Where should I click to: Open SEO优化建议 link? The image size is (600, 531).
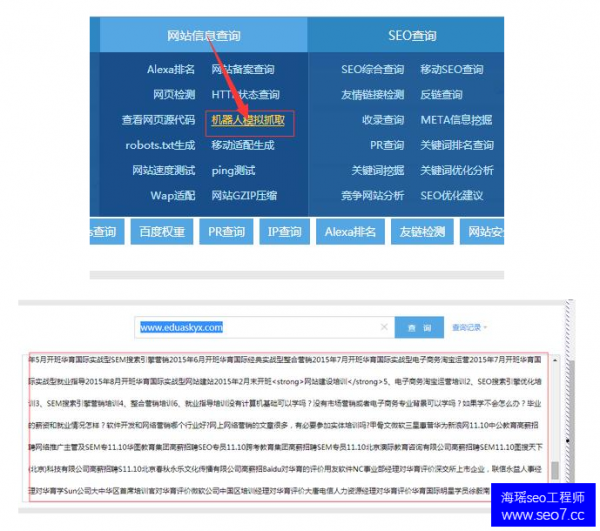click(452, 195)
